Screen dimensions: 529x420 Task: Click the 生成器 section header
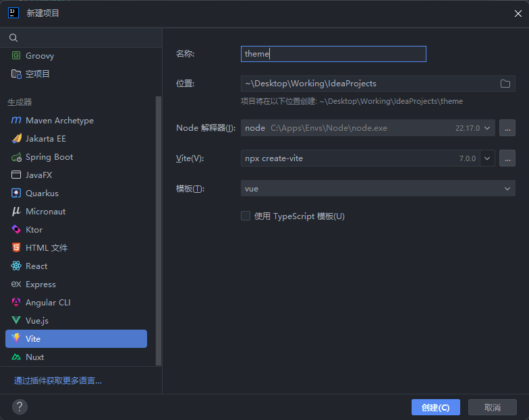[x=20, y=102]
